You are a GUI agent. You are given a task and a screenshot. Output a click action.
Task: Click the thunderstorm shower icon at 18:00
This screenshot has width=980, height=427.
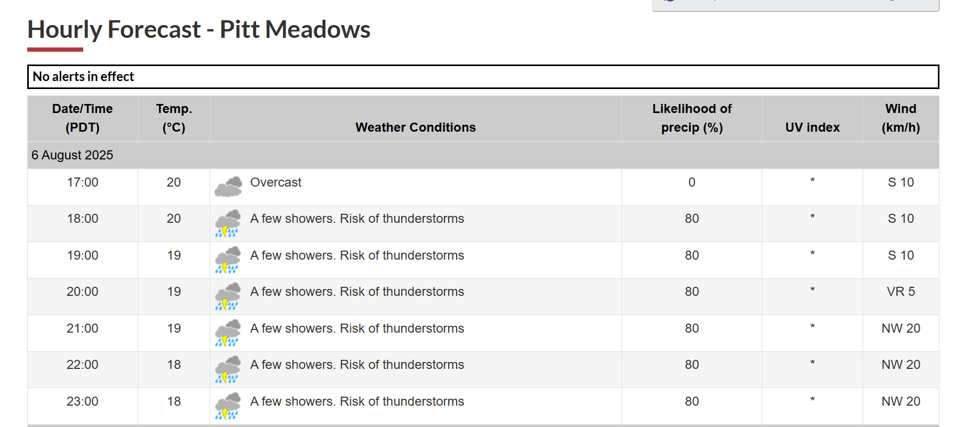[228, 223]
